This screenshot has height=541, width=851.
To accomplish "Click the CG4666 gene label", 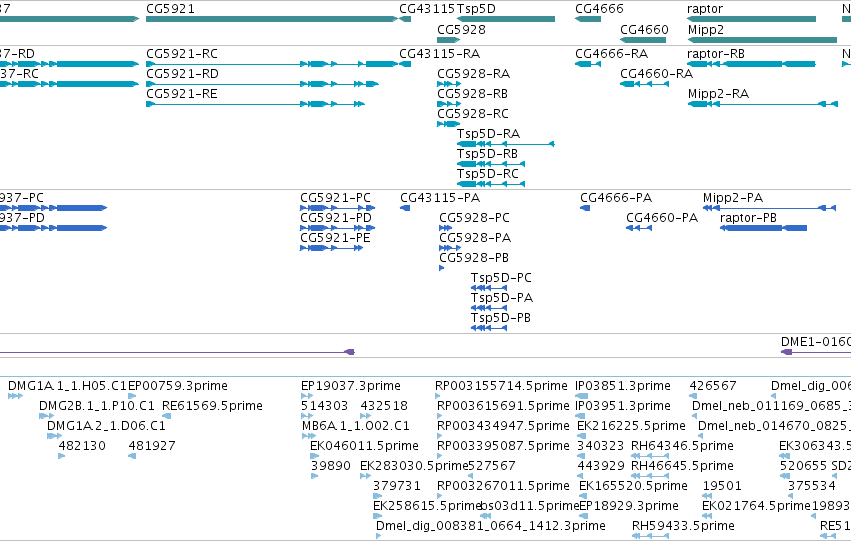I will tap(599, 9).
